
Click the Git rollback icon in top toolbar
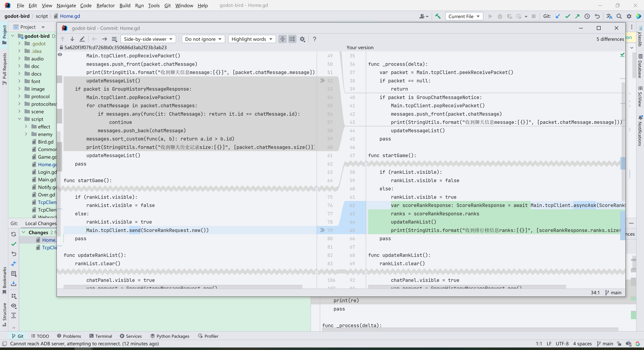pyautogui.click(x=597, y=16)
